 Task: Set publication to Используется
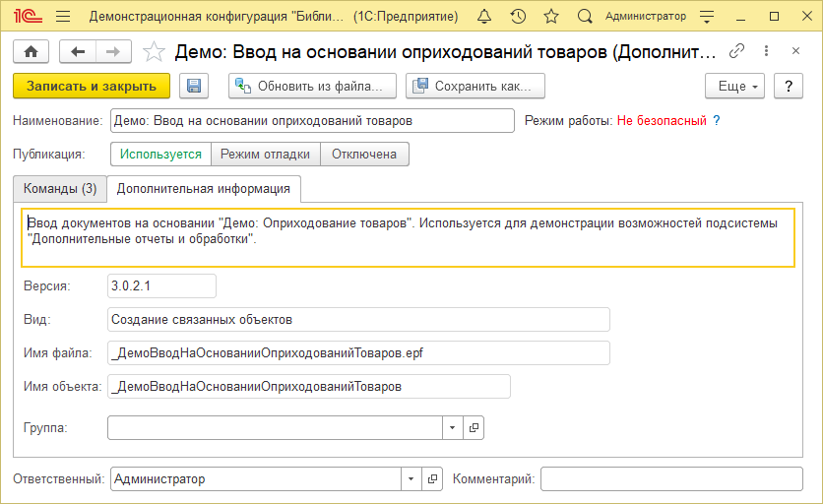(161, 155)
